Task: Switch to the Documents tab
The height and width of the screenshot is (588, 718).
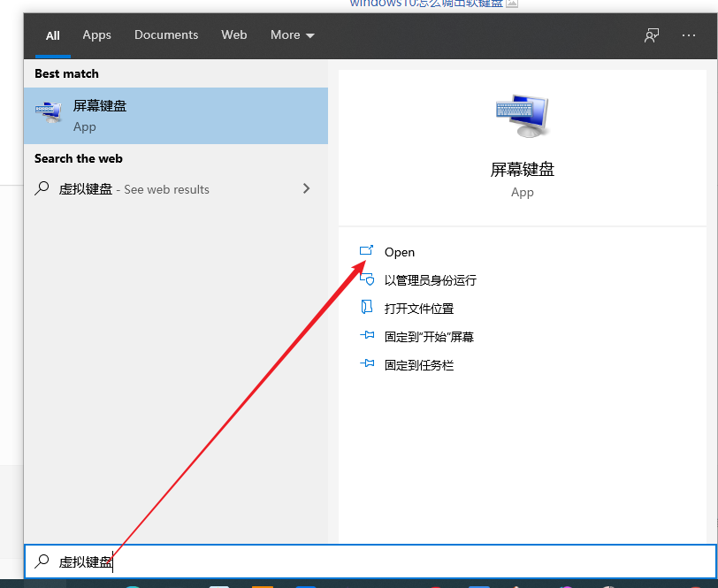Action: pyautogui.click(x=166, y=35)
